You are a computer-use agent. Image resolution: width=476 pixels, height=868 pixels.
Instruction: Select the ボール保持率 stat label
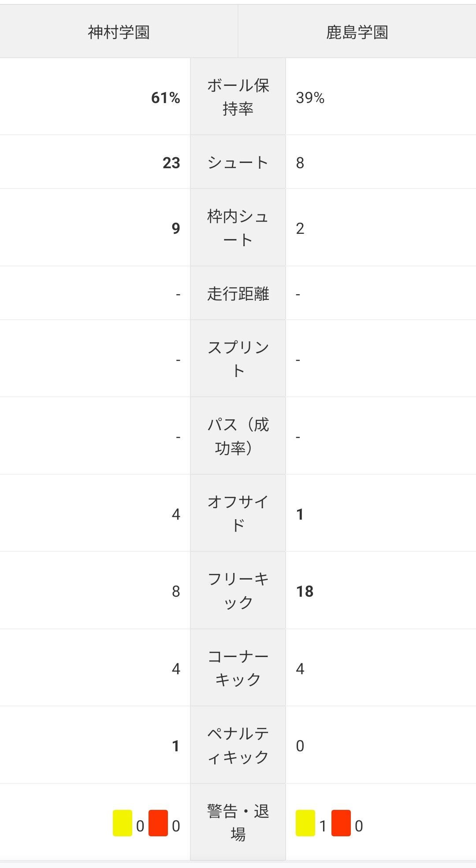tap(238, 97)
